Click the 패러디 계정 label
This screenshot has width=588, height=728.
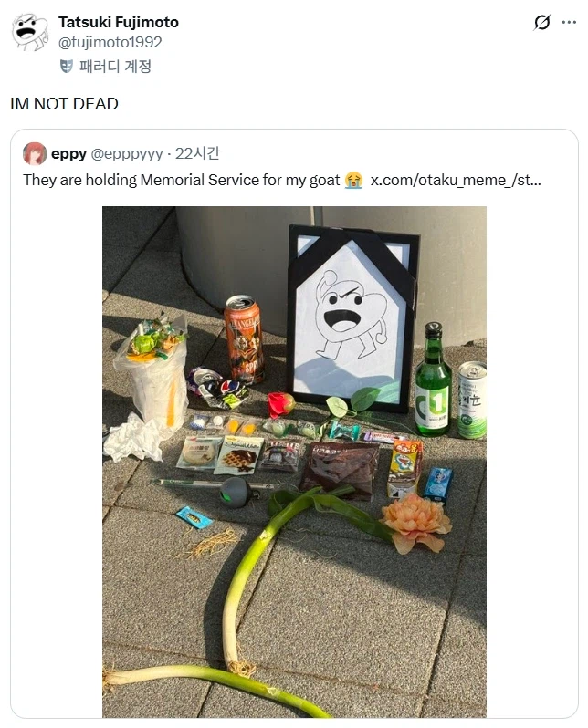click(115, 67)
